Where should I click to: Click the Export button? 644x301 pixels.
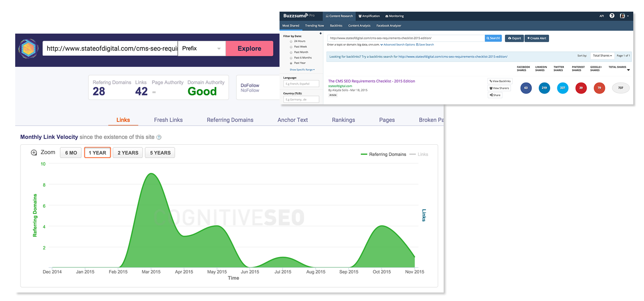(x=514, y=38)
